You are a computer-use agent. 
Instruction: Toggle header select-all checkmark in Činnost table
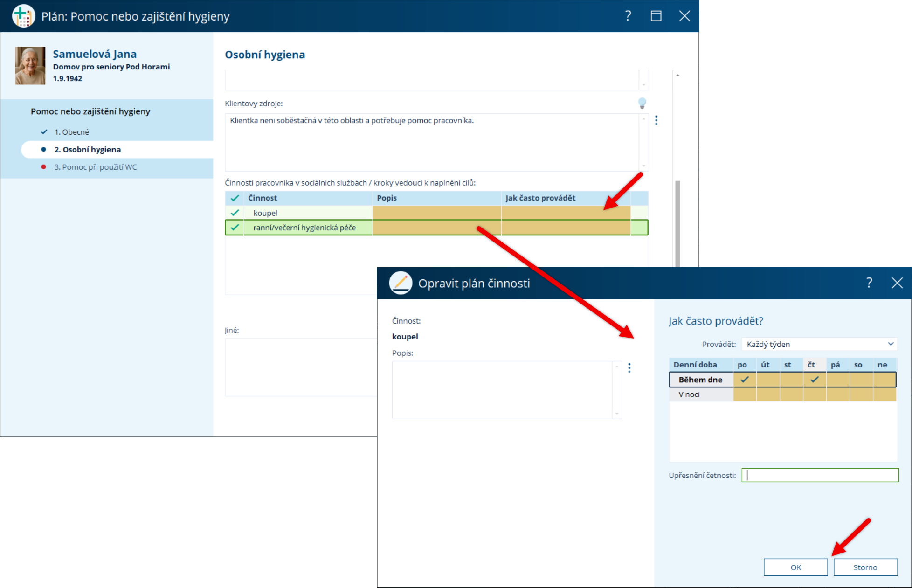tap(235, 198)
